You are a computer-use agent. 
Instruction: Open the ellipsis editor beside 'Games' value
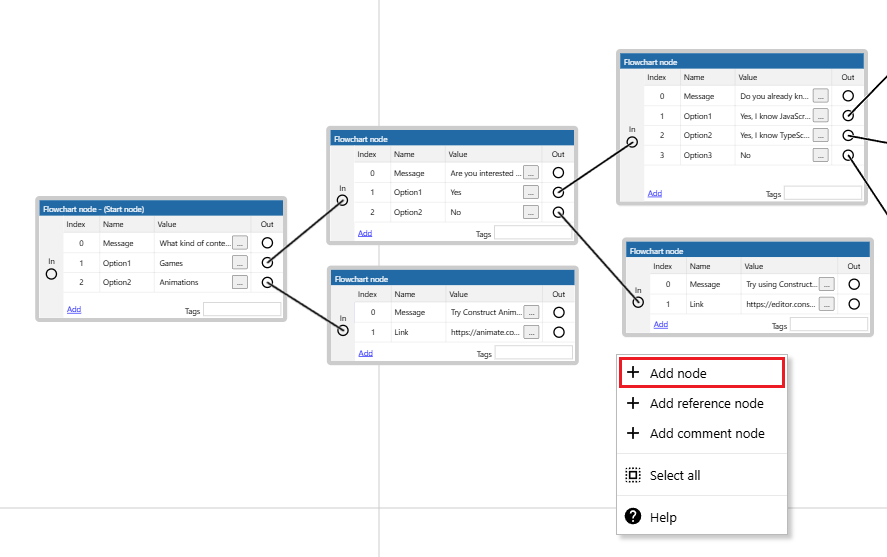pos(240,263)
